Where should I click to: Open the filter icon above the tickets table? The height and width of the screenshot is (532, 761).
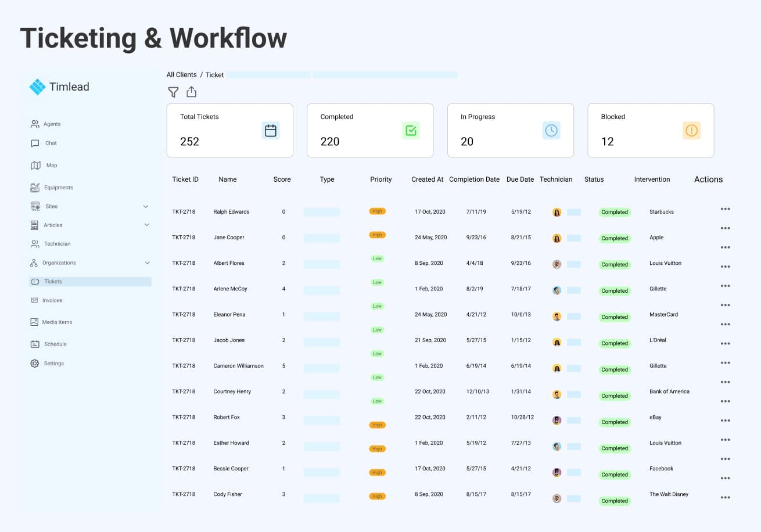(173, 92)
